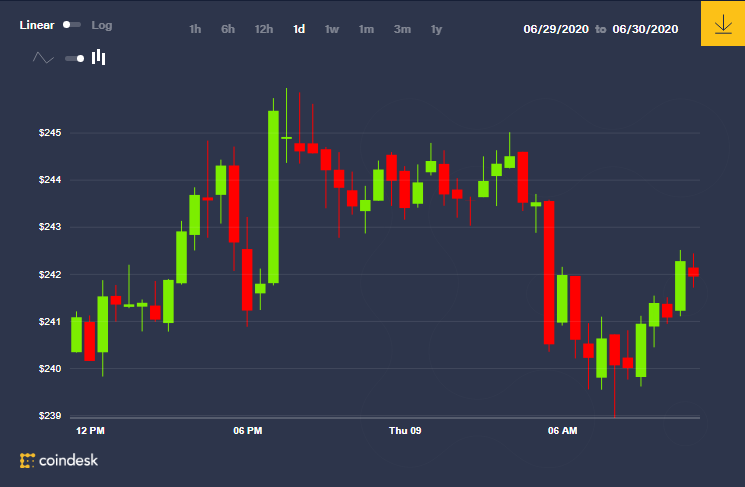Select the line chart icon
Viewport: 745px width, 487px height.
coord(43,58)
